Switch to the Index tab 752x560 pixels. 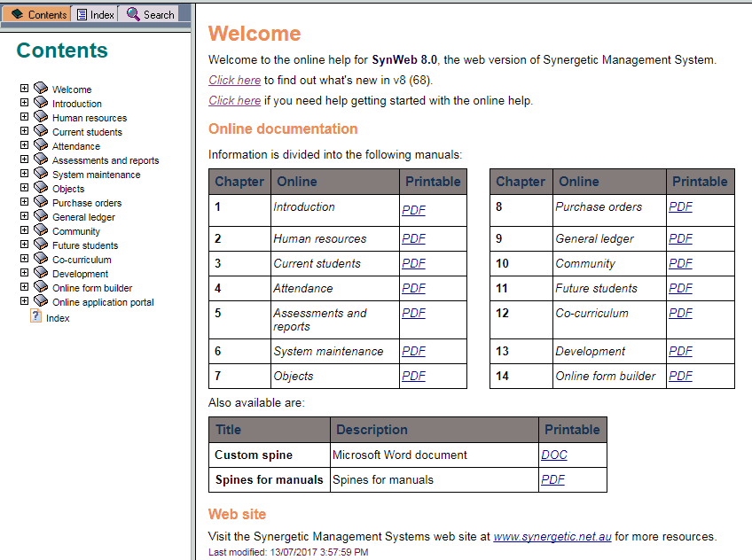pyautogui.click(x=96, y=14)
